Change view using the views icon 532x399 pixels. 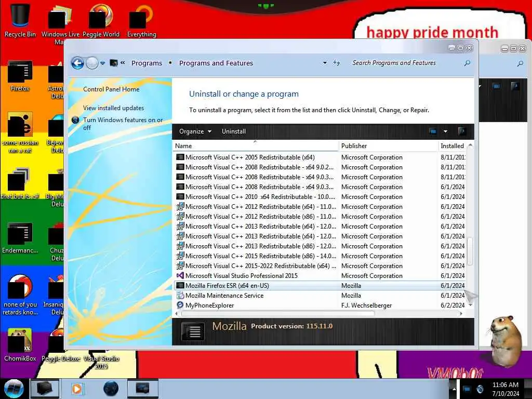433,131
